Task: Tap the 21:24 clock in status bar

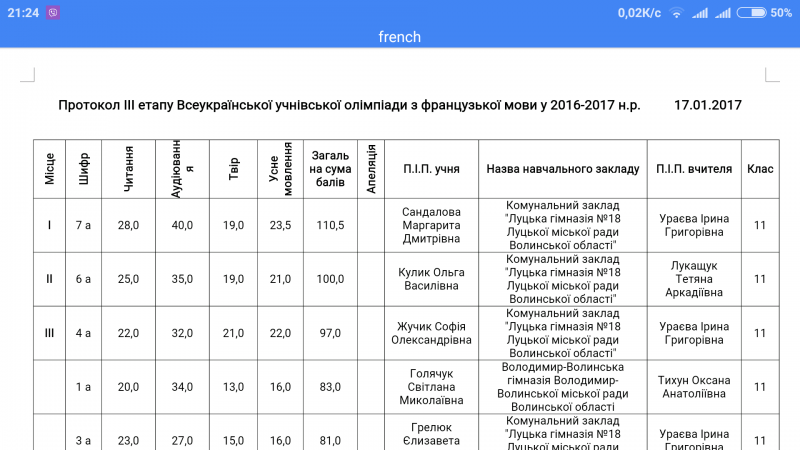Action: click(x=23, y=13)
